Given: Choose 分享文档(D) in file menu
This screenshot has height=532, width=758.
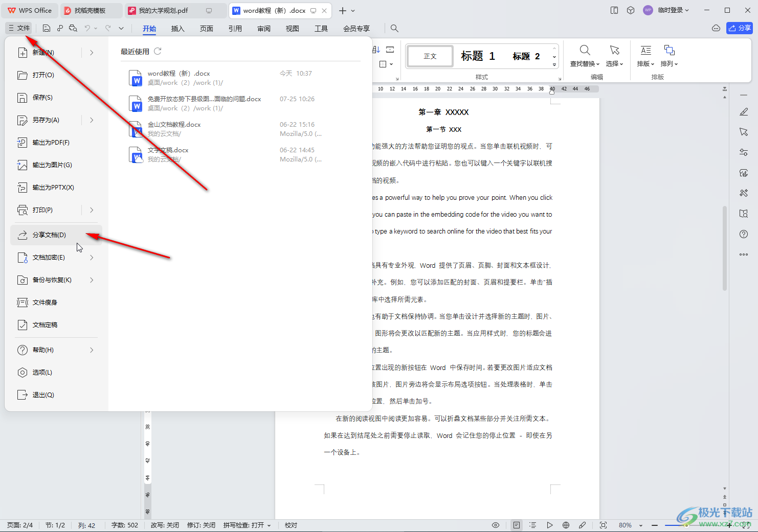Looking at the screenshot, I should [56, 235].
